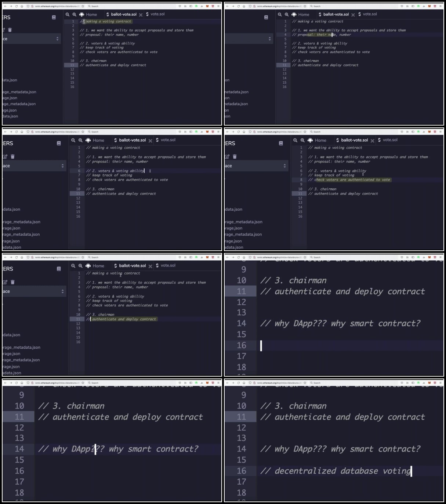Click rename edit icon in middle-left frame

coord(5,157)
